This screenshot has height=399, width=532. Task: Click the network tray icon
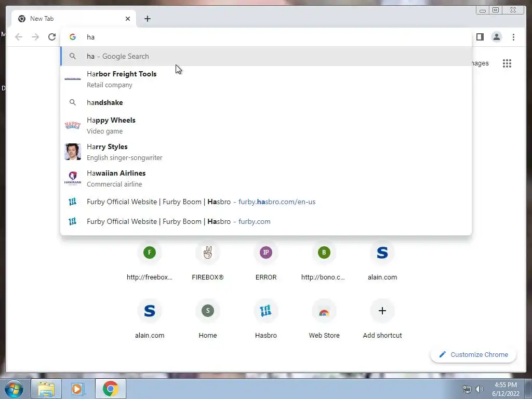467,389
